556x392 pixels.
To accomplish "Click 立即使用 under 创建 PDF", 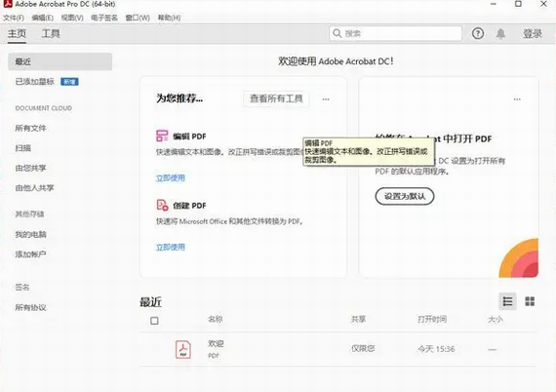I will point(171,247).
